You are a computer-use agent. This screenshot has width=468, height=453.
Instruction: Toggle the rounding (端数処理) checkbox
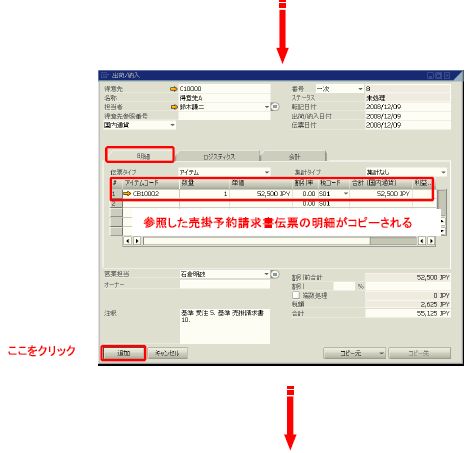(296, 295)
